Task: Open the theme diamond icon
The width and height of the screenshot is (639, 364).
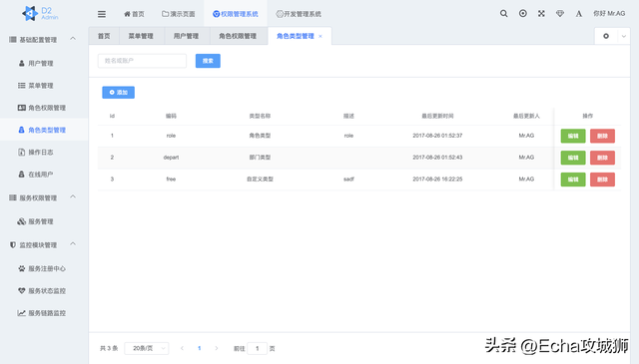Action: tap(560, 13)
